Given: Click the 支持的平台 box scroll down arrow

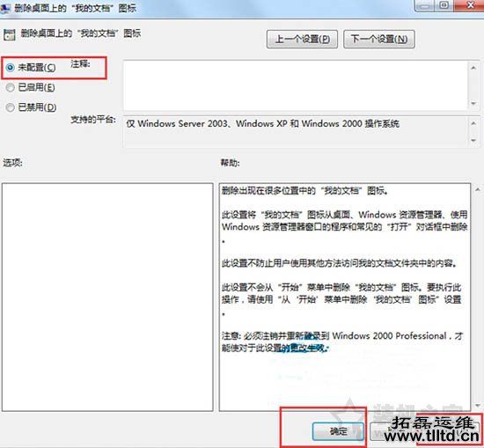Looking at the screenshot, I should tap(473, 140).
